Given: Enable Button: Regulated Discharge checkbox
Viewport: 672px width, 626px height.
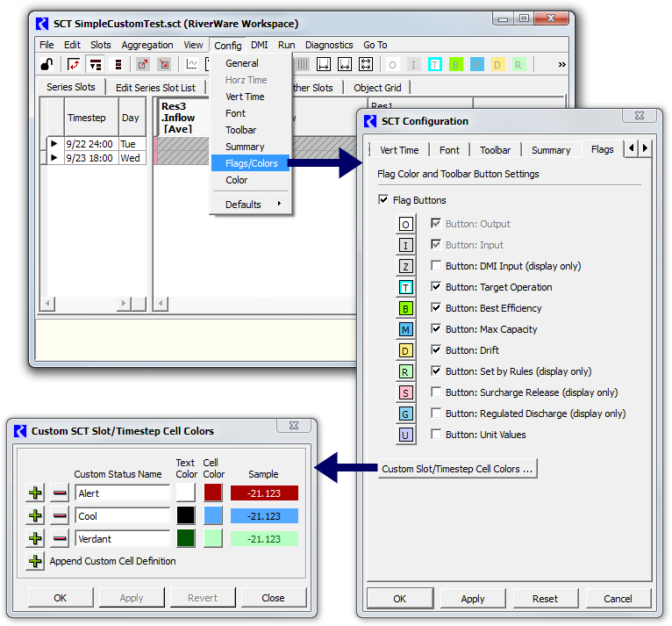Looking at the screenshot, I should tap(436, 414).
